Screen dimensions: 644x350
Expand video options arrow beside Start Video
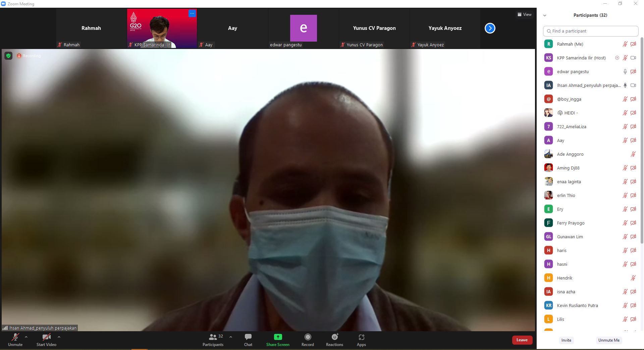click(x=59, y=337)
